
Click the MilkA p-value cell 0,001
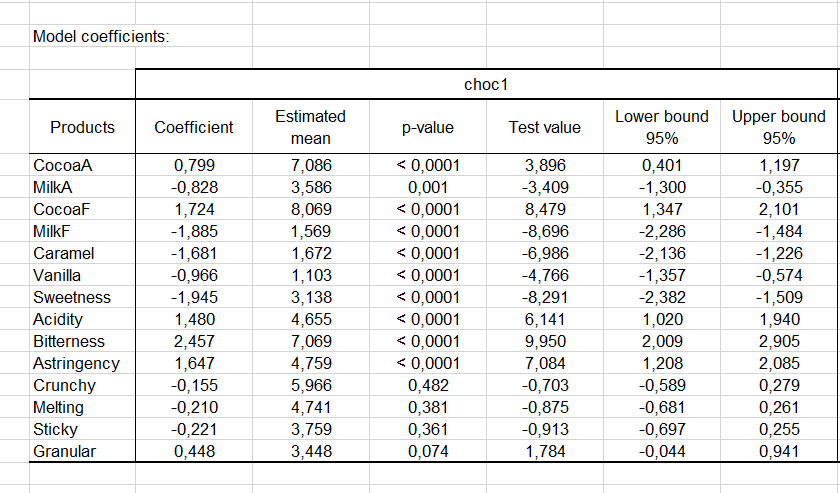tap(427, 187)
